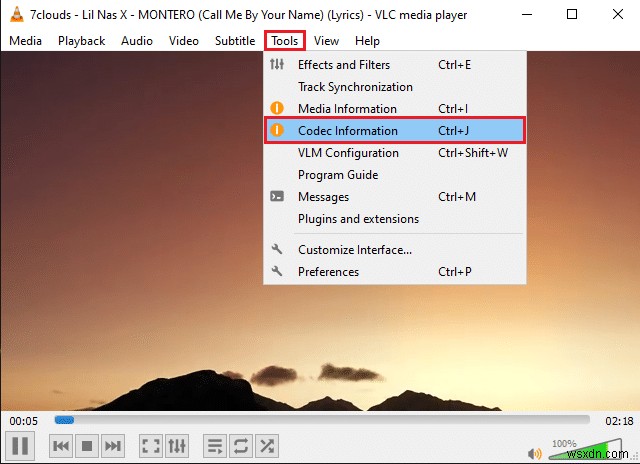This screenshot has height=464, width=640.
Task: Toggle fullscreen video mode
Action: [x=151, y=446]
